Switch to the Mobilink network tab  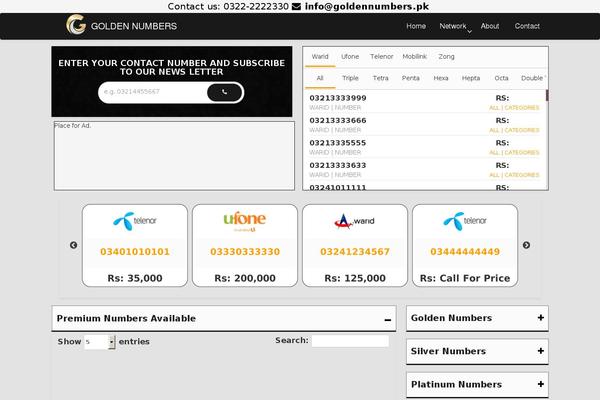(414, 57)
